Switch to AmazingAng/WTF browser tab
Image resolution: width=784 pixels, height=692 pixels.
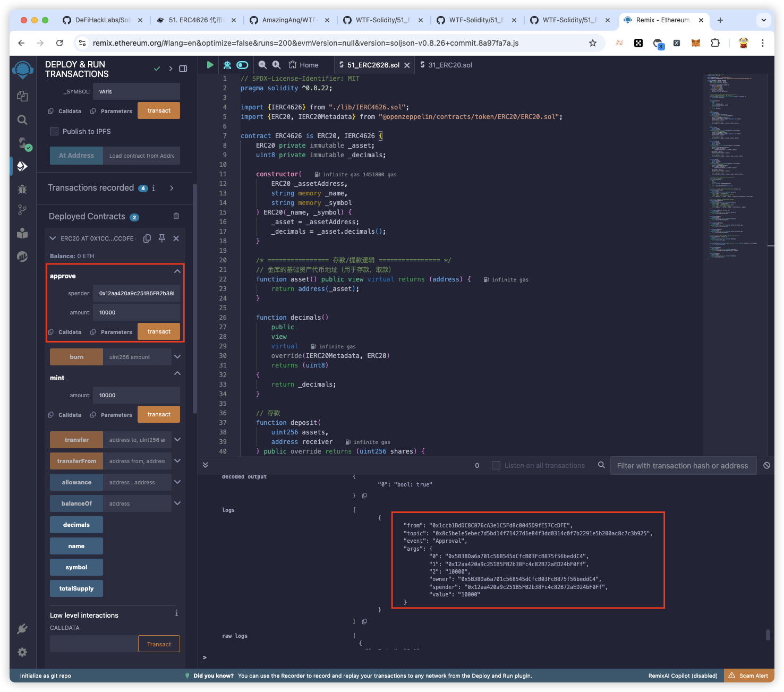click(289, 20)
